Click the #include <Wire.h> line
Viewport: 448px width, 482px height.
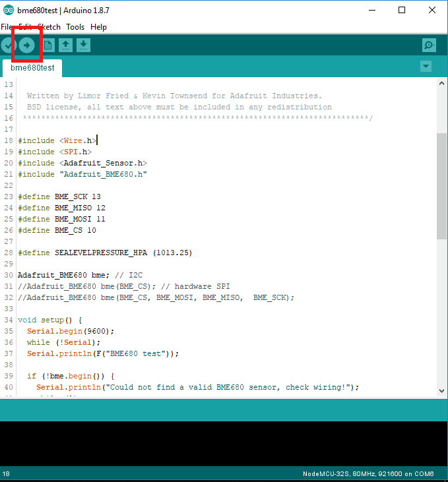click(57, 140)
